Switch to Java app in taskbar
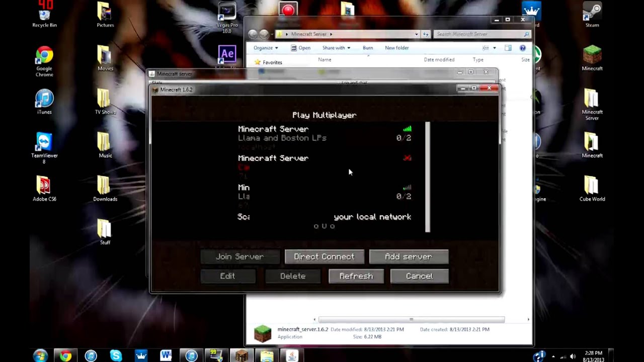This screenshot has height=362, width=644. click(292, 355)
